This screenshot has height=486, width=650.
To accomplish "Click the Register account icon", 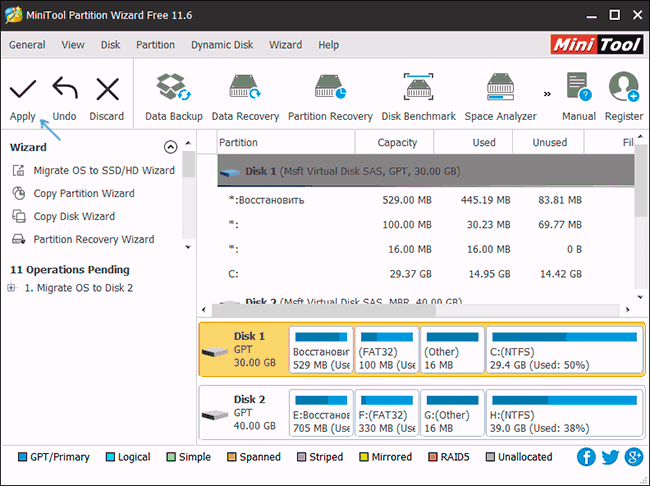I will 624,88.
